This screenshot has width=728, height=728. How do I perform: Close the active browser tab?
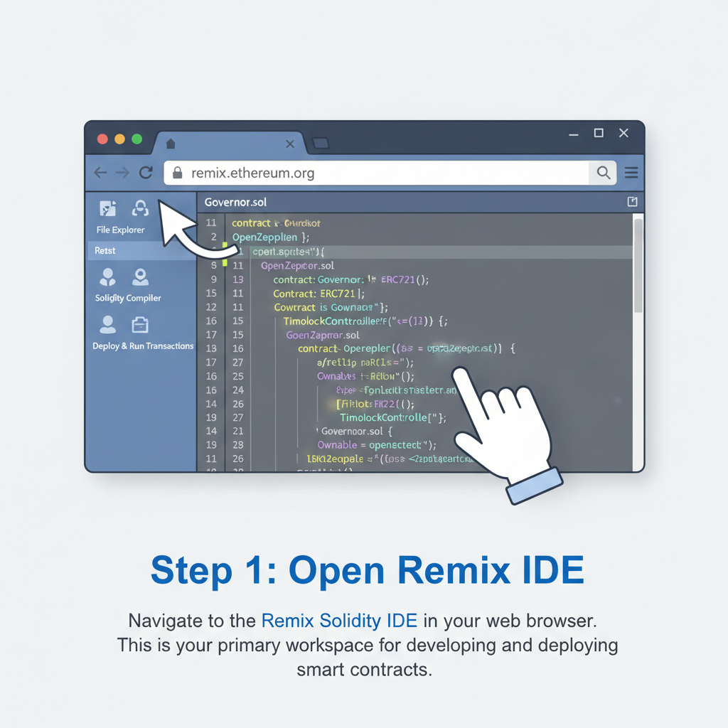pyautogui.click(x=290, y=143)
